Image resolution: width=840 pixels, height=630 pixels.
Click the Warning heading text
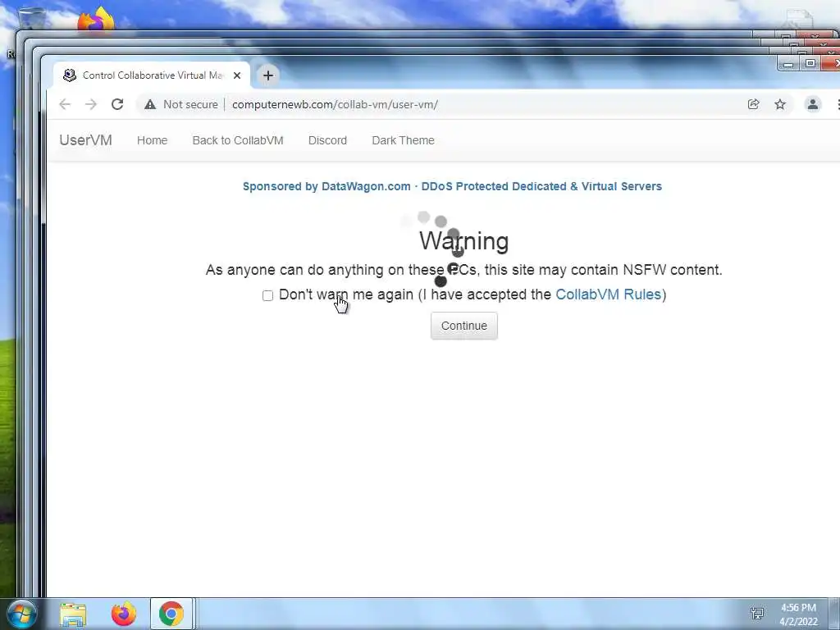(464, 241)
